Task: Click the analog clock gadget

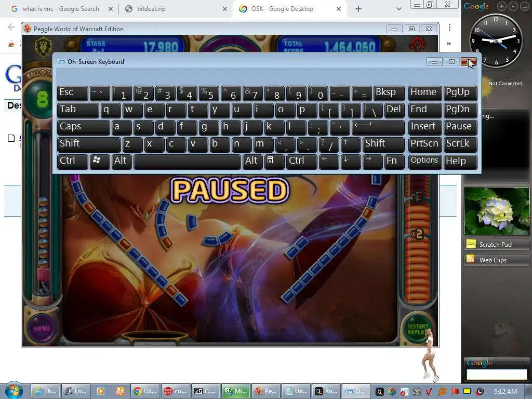Action: point(496,41)
